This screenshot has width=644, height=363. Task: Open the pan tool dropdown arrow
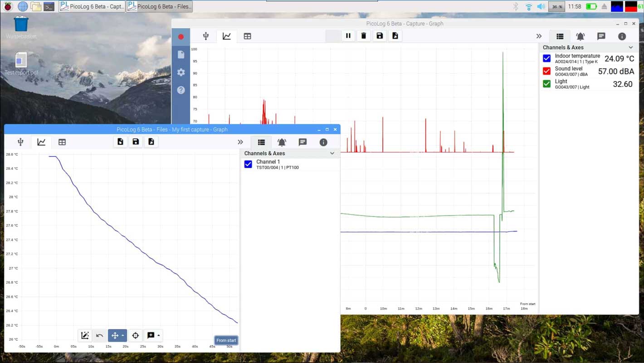click(123, 336)
